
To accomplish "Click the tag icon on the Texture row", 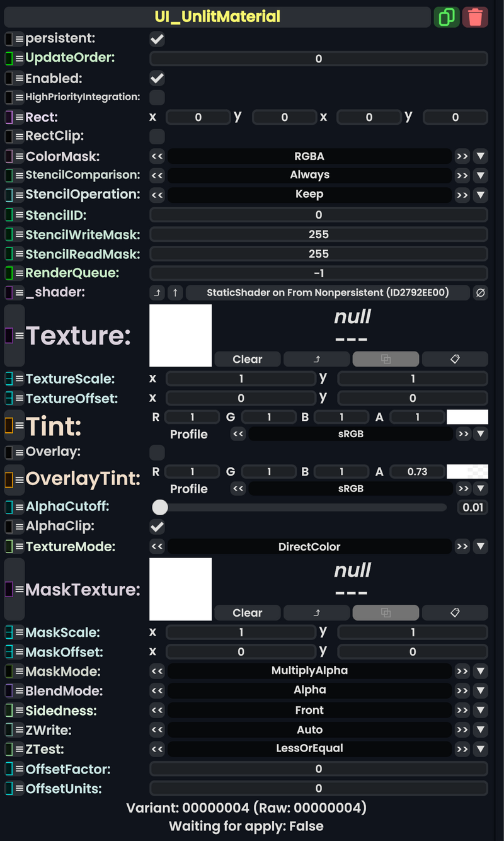I will pyautogui.click(x=455, y=358).
